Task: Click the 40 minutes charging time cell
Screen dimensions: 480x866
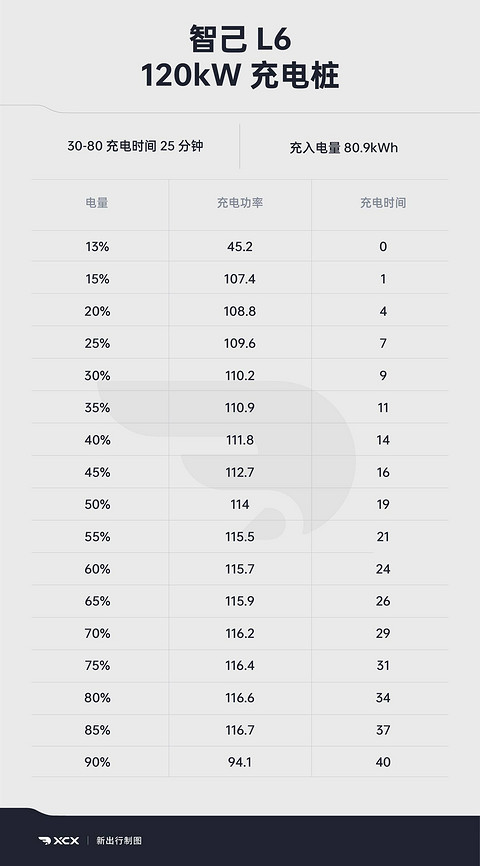Action: (383, 762)
